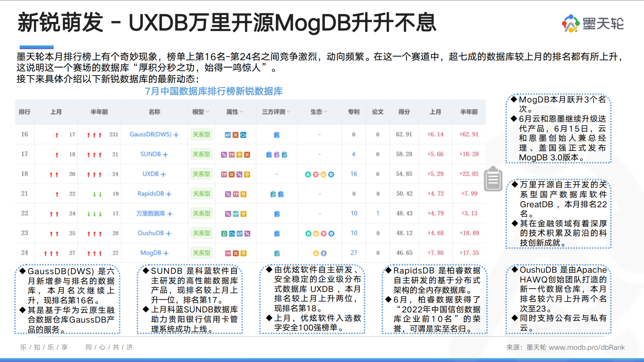Viewport: 644px width, 362px height.
Task: Click the TP attribute badge in RapidsDB row
Action: click(236, 194)
